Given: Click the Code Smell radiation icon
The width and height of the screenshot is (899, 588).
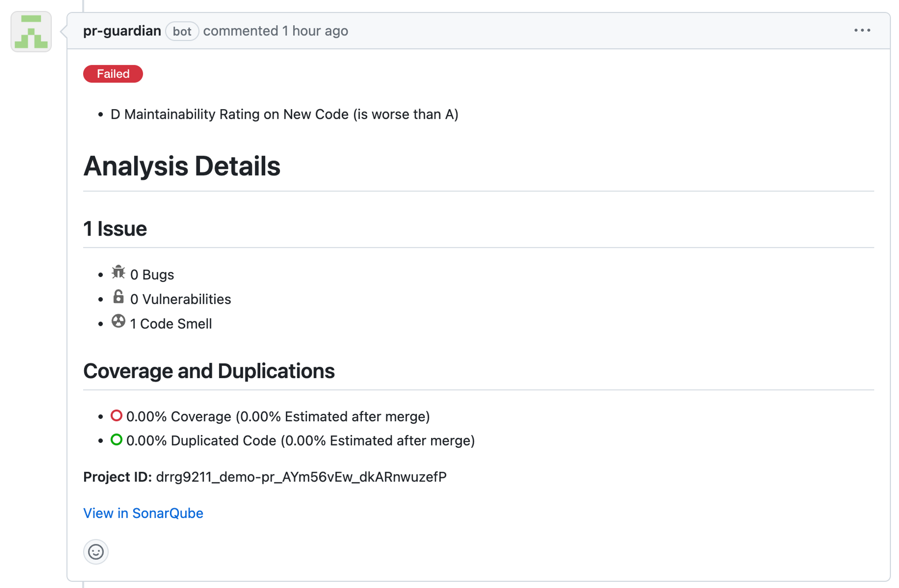Looking at the screenshot, I should click(118, 321).
